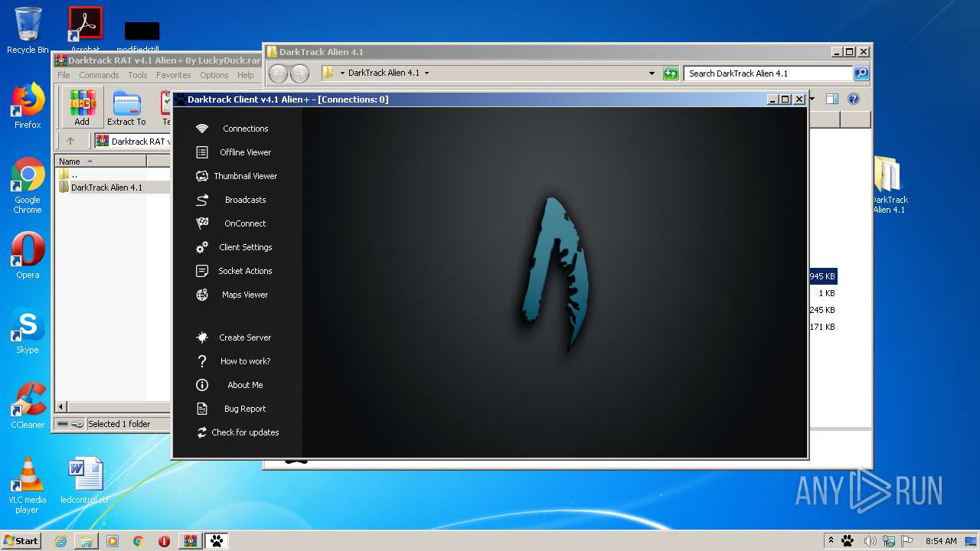Click the Windows Start button
This screenshot has width=980, height=551.
21,540
